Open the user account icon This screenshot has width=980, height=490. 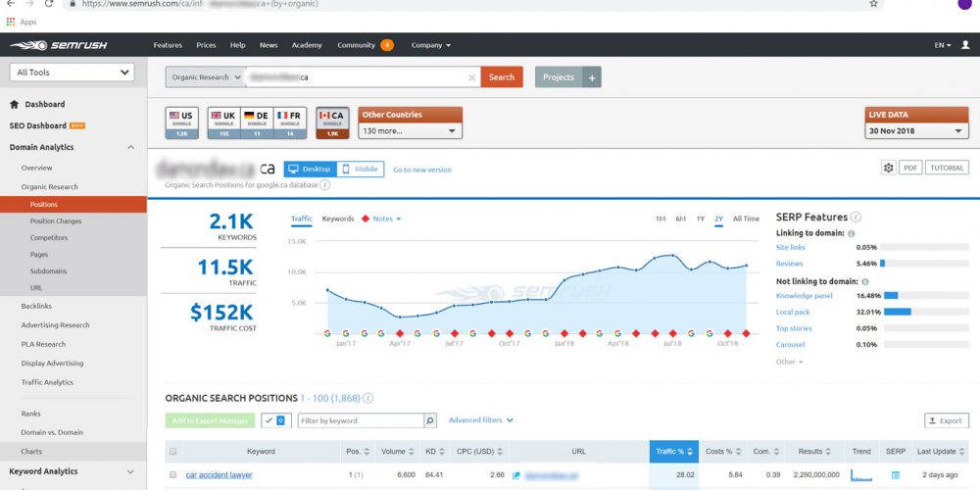pyautogui.click(x=965, y=45)
